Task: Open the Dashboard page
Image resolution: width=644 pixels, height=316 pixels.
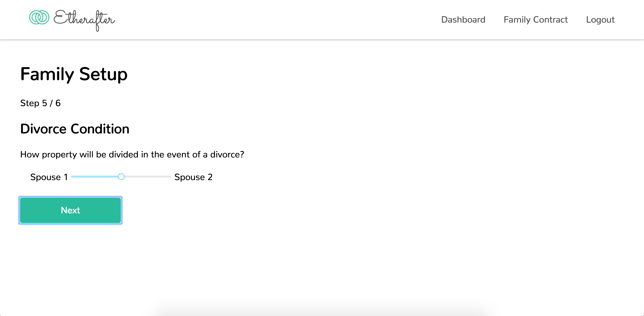Action: pos(463,20)
